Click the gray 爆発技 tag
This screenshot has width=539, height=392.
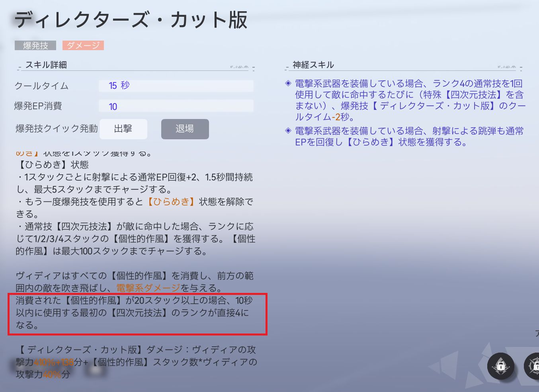pos(35,46)
